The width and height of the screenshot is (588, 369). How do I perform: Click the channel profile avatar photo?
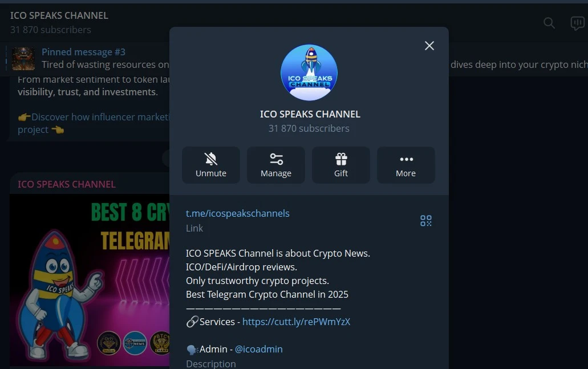(x=309, y=72)
